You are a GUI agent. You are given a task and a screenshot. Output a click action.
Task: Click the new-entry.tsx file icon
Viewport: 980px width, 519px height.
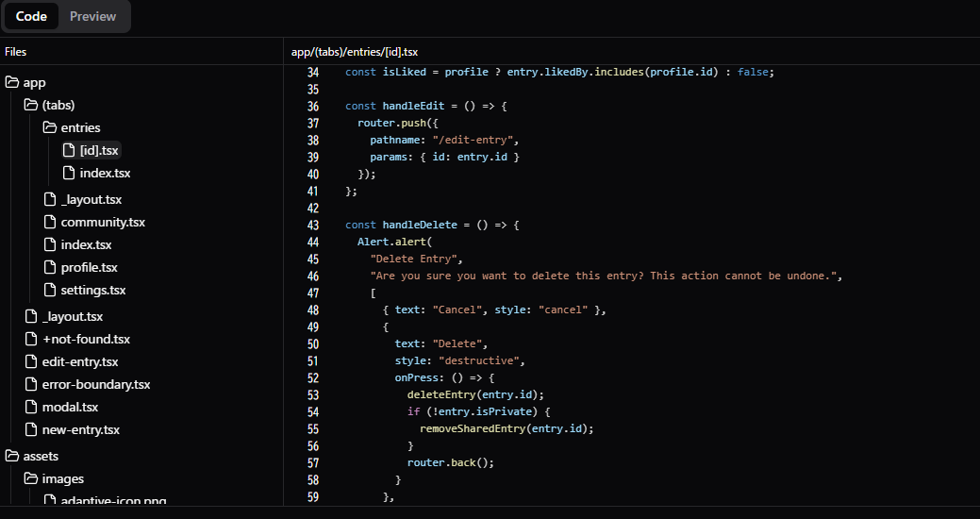(x=31, y=429)
